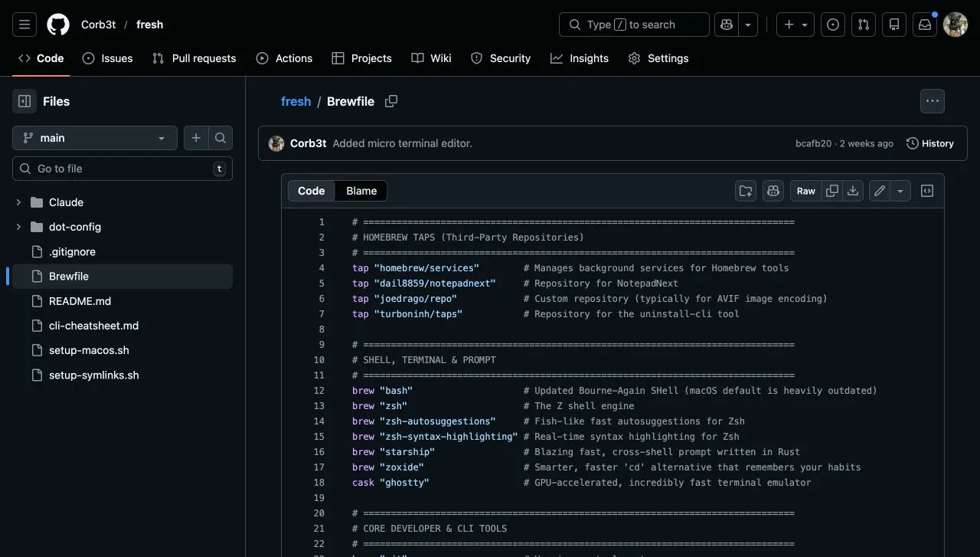Screen dimensions: 980x557
Task: Copy the Brewfile path with copy icon
Action: point(391,101)
